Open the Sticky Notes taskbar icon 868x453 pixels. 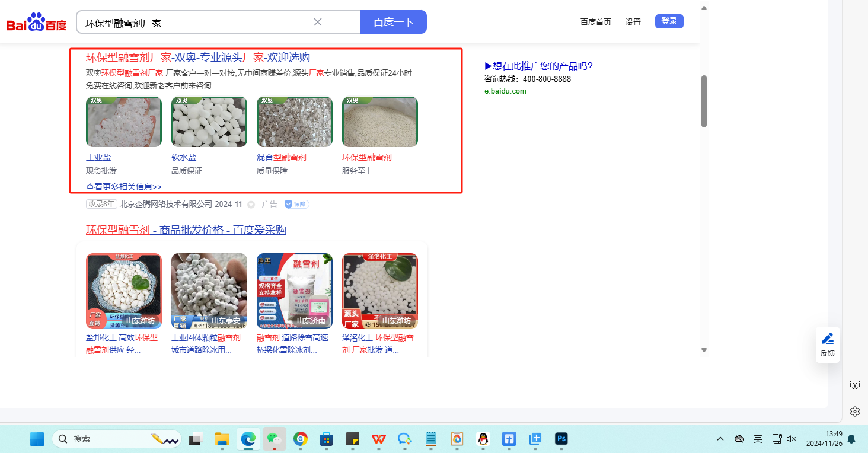click(353, 439)
